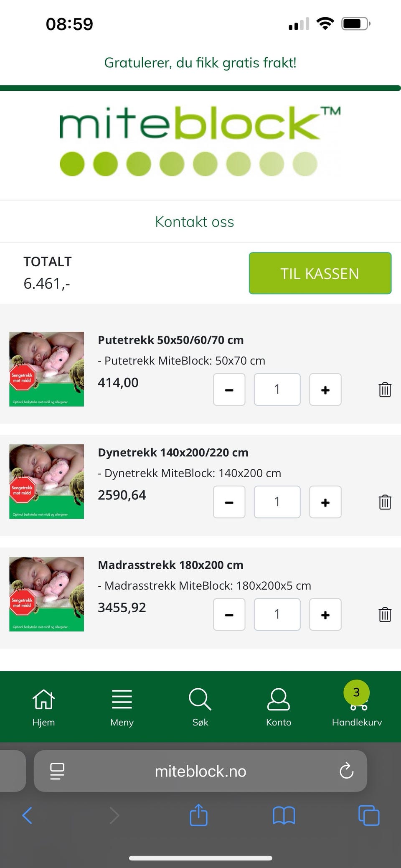Tap Safari share icon
The width and height of the screenshot is (401, 868).
pos(199,815)
